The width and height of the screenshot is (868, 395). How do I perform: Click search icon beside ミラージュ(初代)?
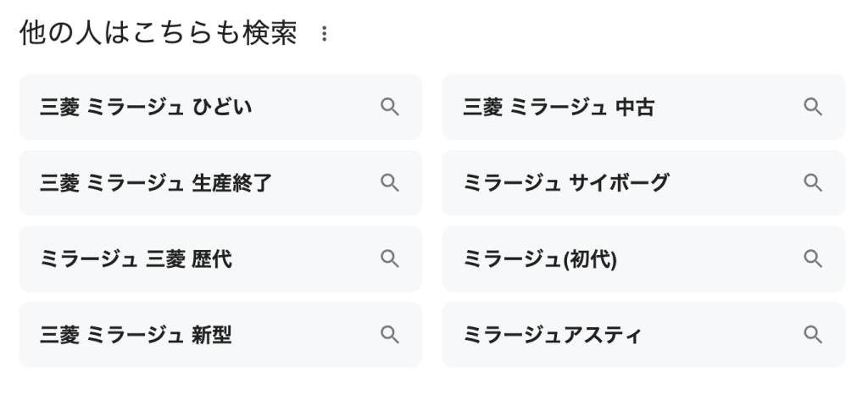click(812, 259)
